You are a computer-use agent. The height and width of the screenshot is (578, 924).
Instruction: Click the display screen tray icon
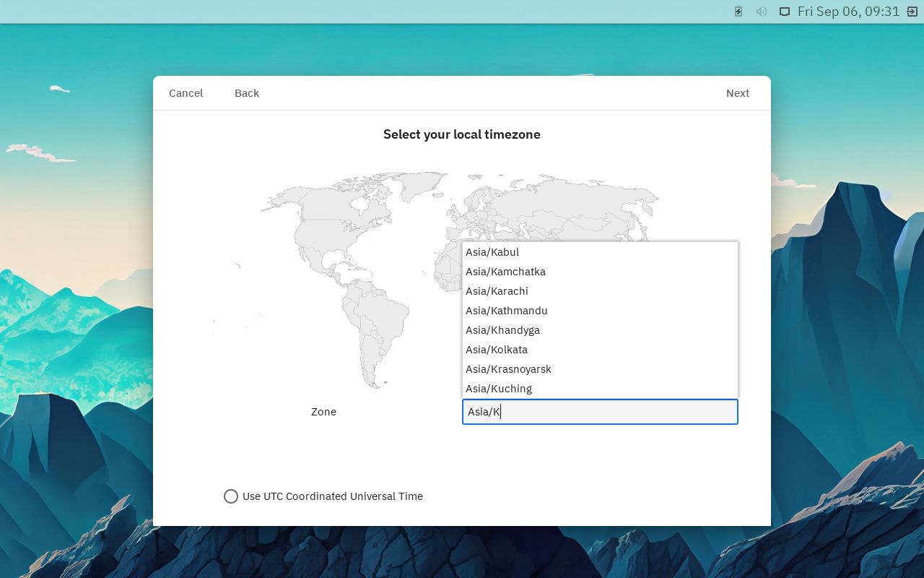coord(785,12)
